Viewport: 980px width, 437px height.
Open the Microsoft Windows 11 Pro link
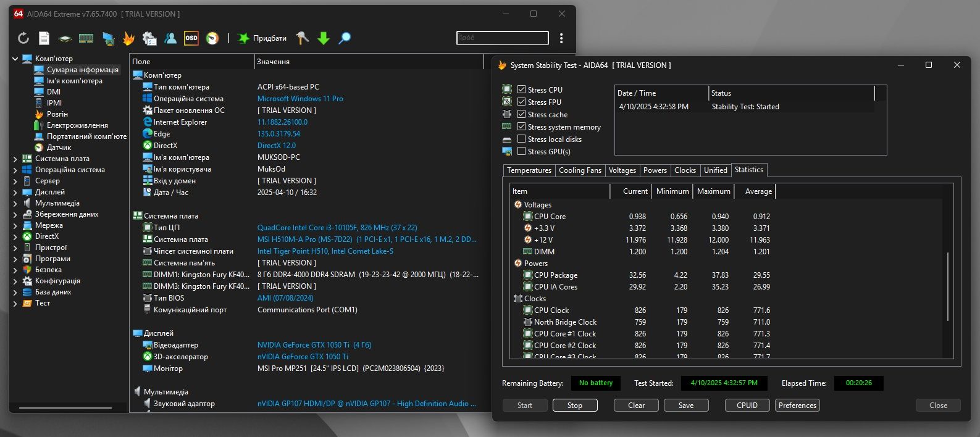300,99
